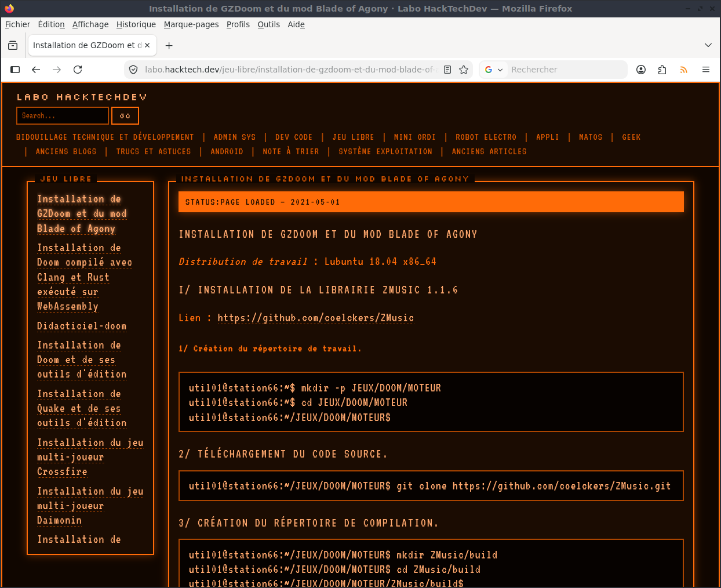Click the site security shield icon
Viewport: 721px width, 588px height.
click(133, 70)
